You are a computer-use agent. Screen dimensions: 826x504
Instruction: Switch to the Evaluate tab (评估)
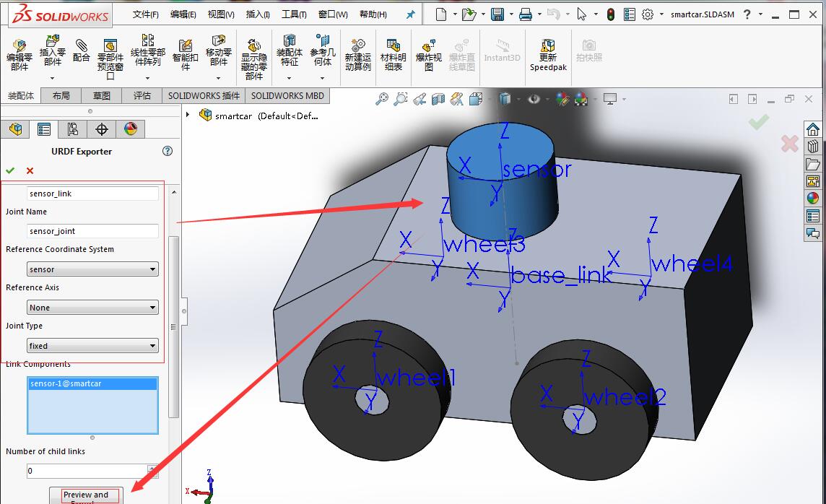point(142,95)
